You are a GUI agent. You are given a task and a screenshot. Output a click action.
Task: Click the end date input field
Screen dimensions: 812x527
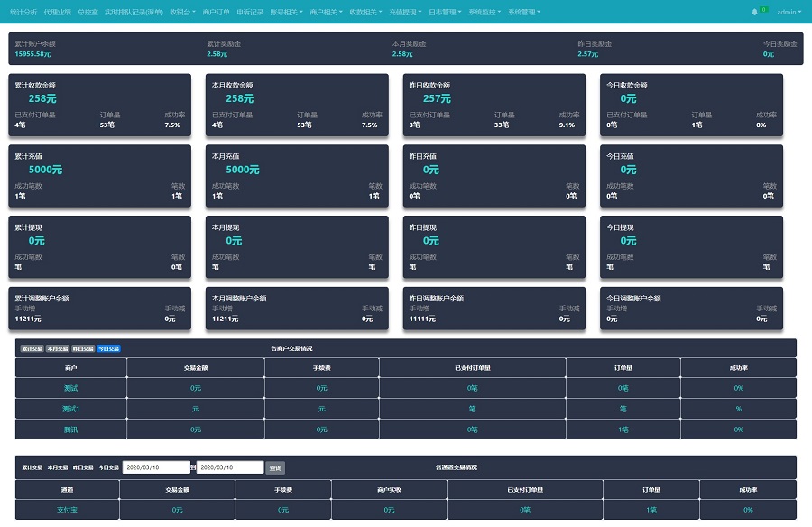point(230,467)
